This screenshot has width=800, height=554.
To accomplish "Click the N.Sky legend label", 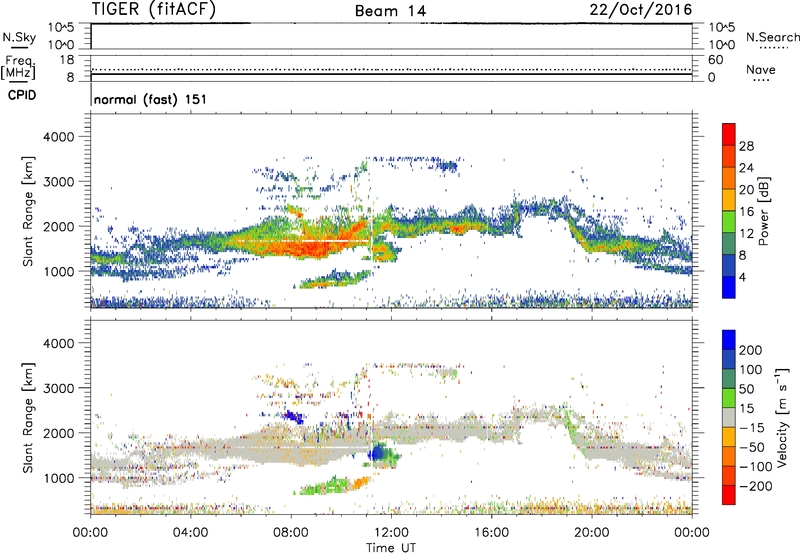I will (19, 37).
